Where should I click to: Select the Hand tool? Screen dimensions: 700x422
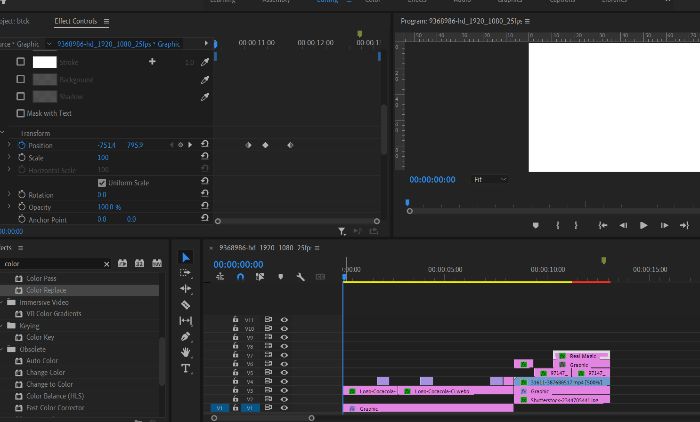pyautogui.click(x=185, y=352)
